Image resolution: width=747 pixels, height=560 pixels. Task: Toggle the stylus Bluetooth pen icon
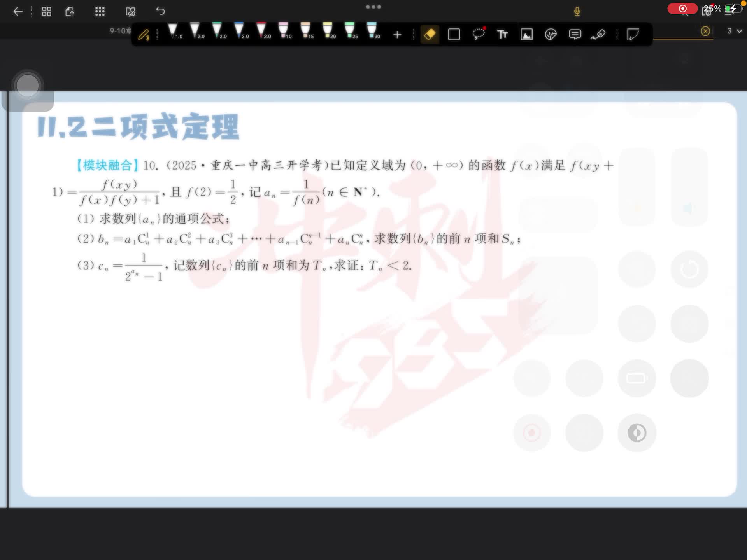point(144,35)
